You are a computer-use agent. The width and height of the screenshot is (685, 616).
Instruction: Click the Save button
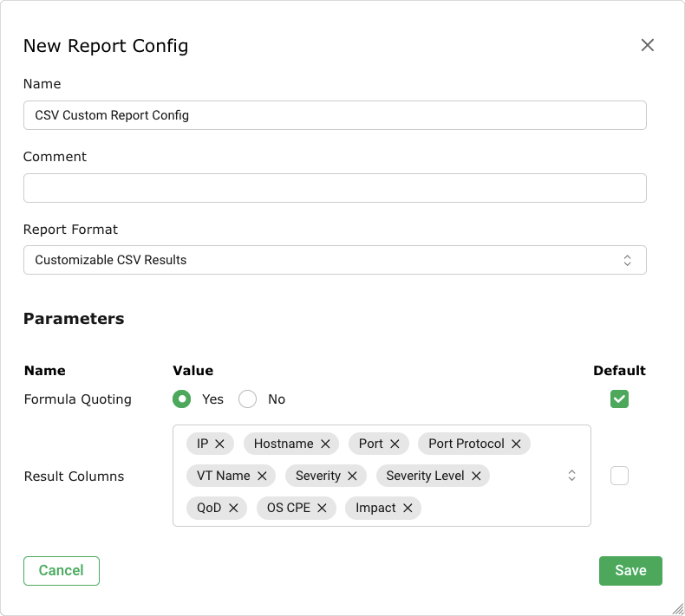(630, 570)
